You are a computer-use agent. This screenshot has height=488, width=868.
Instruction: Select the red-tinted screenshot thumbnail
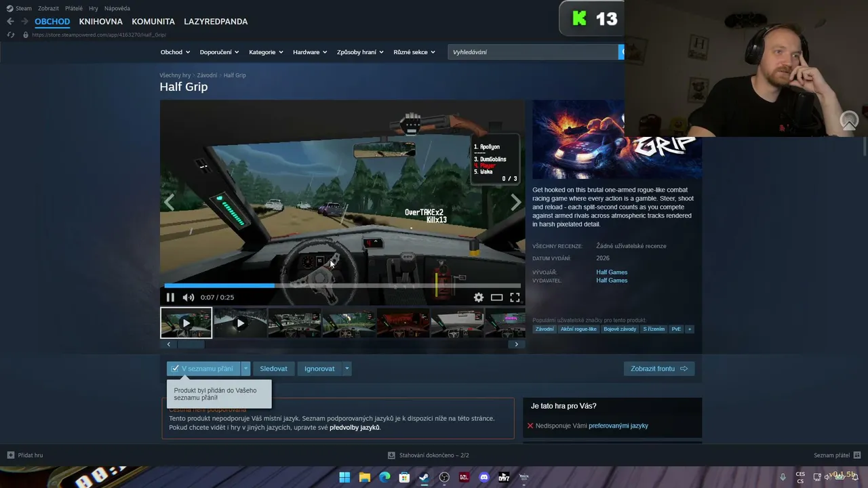point(403,323)
